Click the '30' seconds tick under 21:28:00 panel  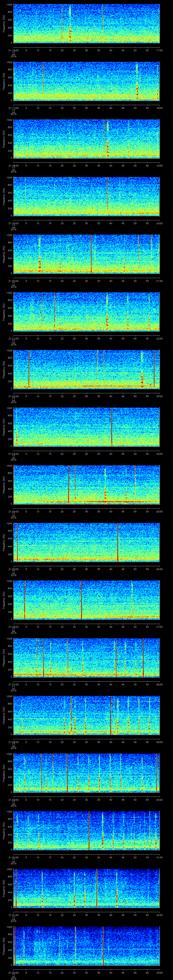point(87,742)
